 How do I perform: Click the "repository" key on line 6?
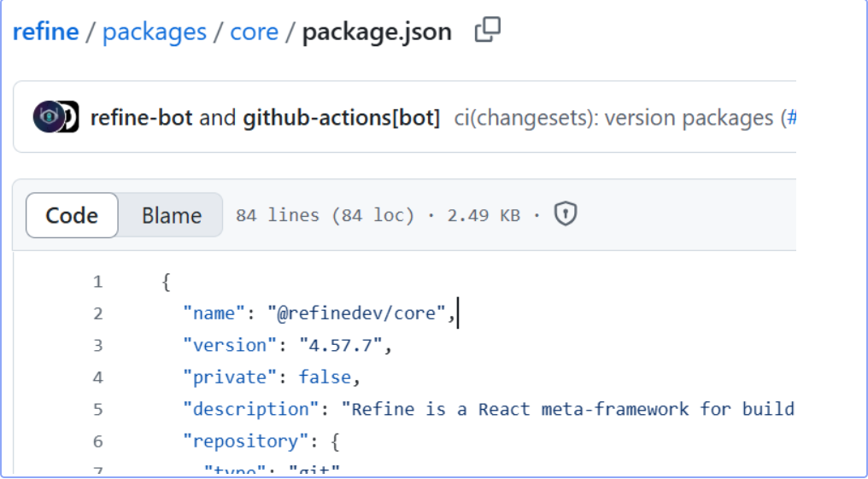246,441
